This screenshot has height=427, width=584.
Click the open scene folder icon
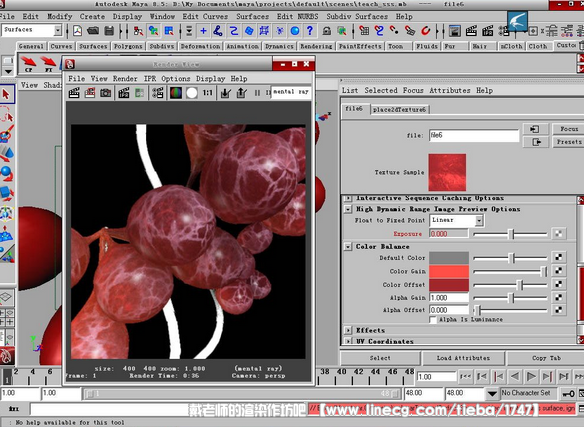click(93, 31)
